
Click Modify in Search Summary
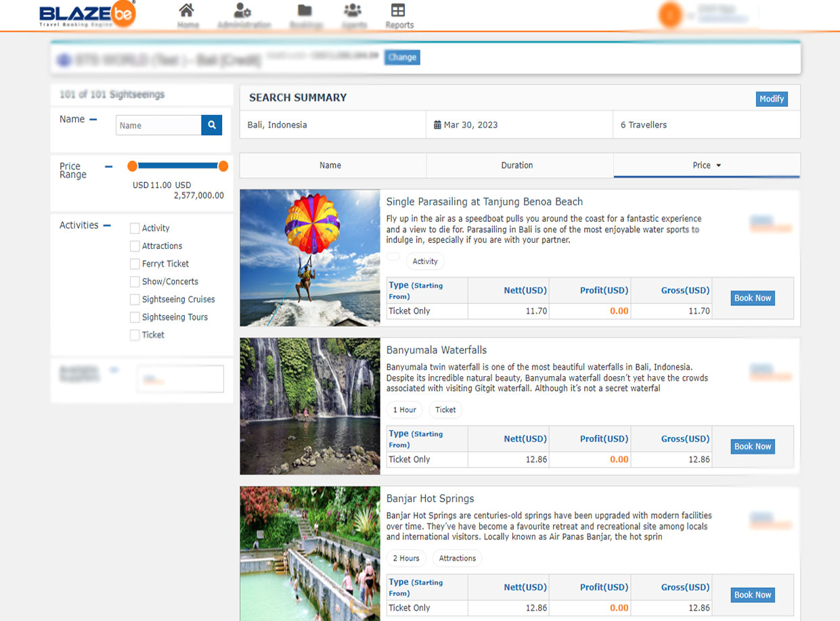click(771, 99)
